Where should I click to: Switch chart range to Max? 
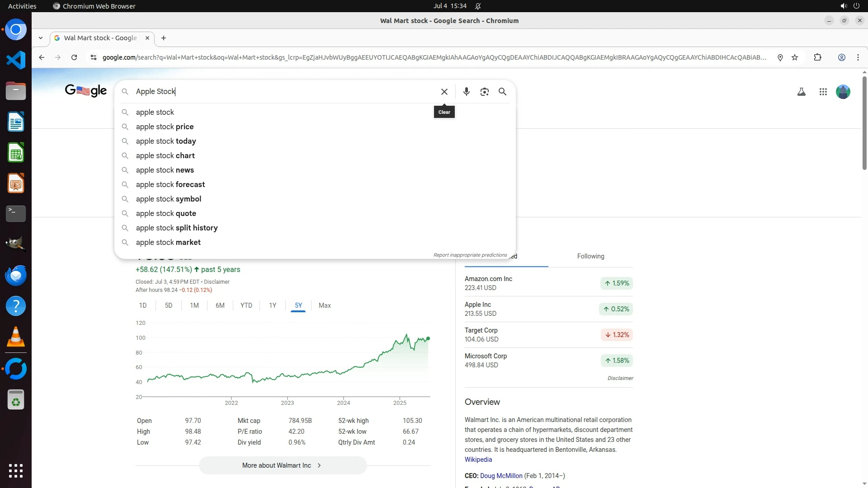325,305
